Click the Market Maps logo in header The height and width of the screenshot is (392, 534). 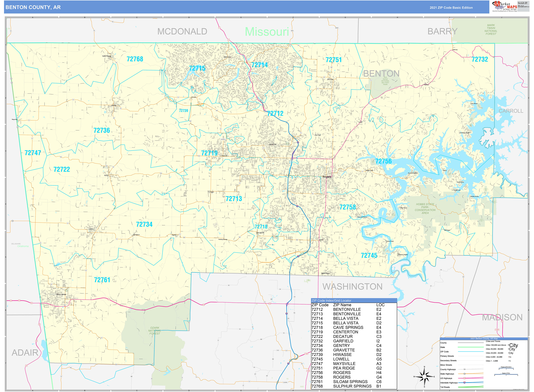(504, 6)
